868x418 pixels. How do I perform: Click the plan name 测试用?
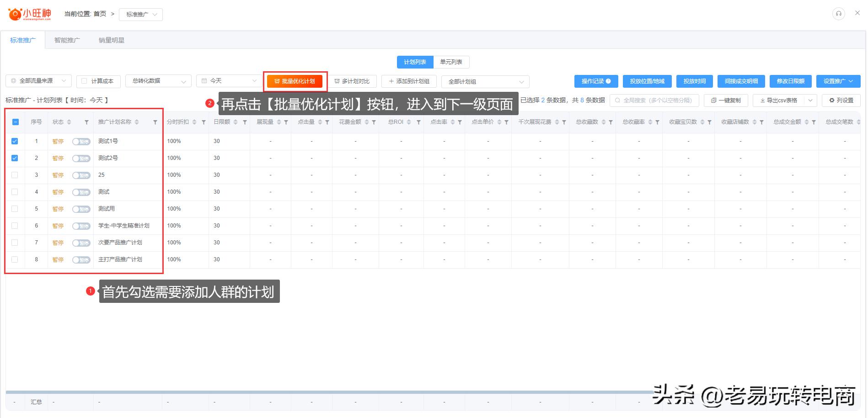(x=107, y=209)
